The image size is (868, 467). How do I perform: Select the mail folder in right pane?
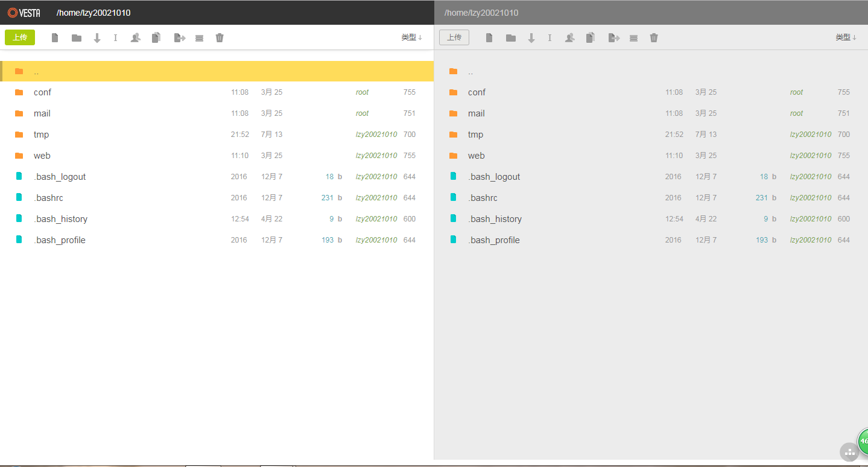(651, 113)
